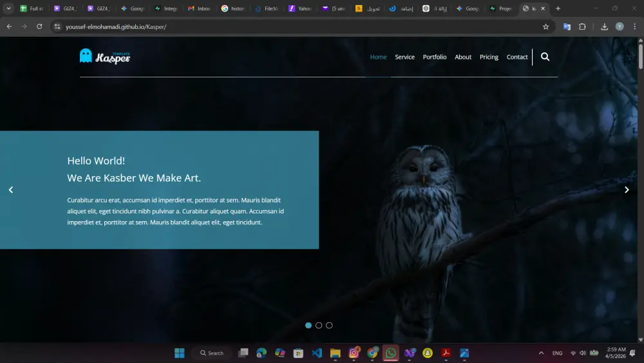Click the address bar URL
This screenshot has height=363, width=644.
click(x=116, y=26)
